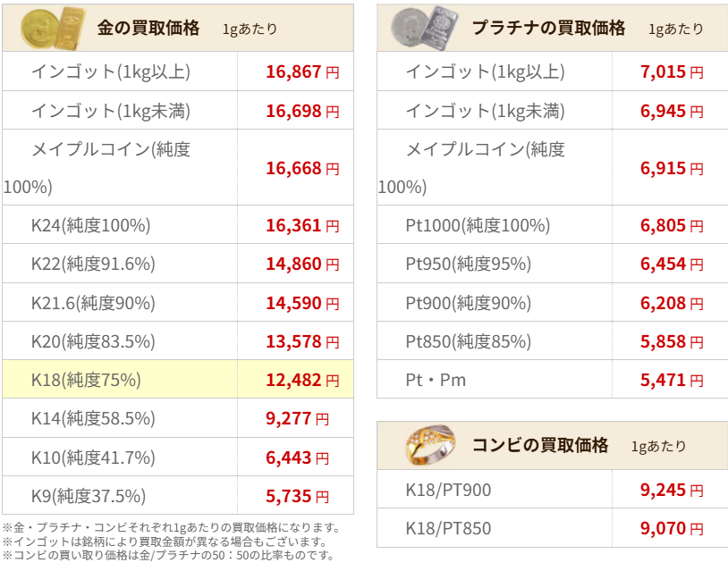Select the K24(純度100%) row label
The image size is (728, 571).
[90, 225]
